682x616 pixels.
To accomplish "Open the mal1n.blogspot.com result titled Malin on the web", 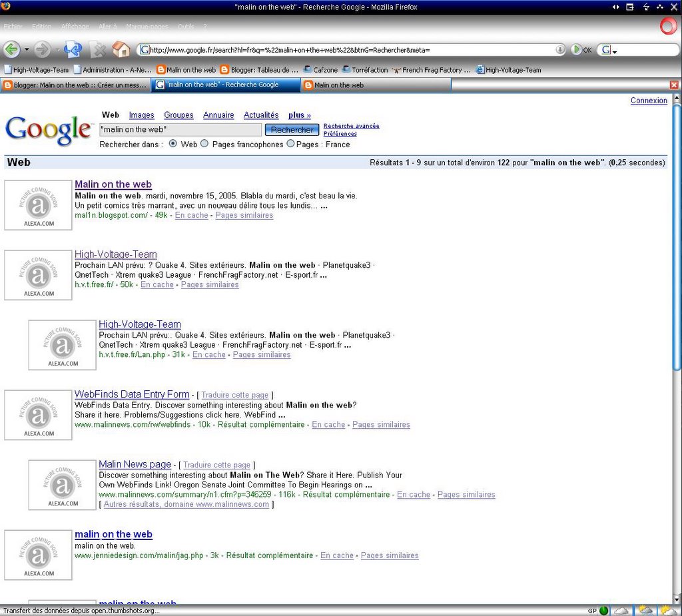I will (x=113, y=184).
